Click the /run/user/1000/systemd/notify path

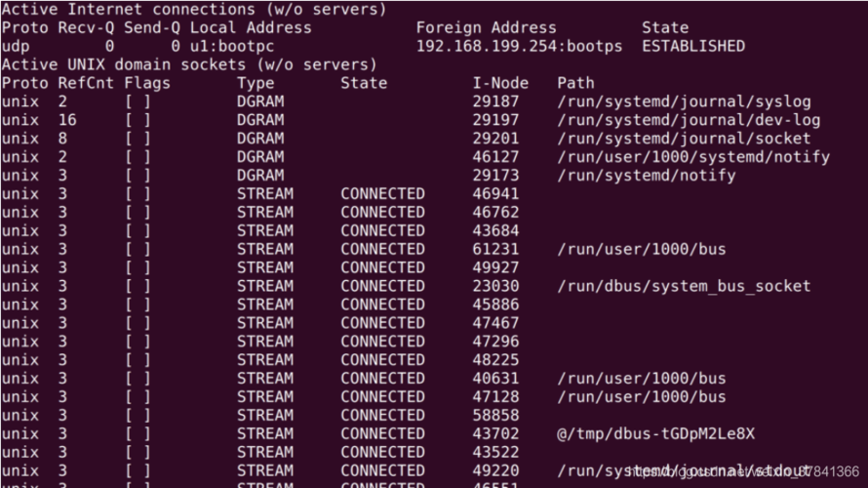tap(693, 157)
